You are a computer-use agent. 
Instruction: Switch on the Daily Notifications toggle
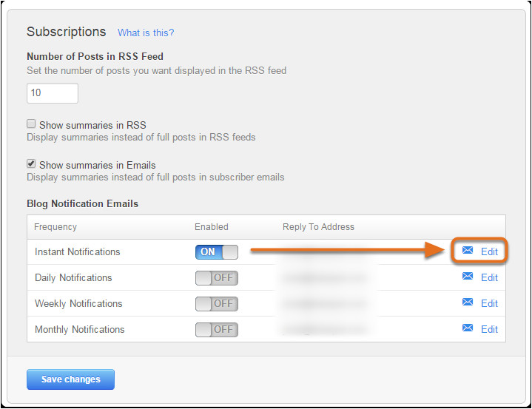point(217,278)
